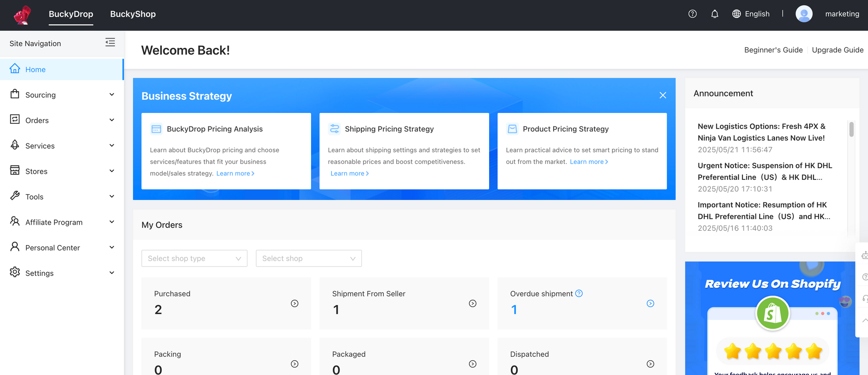Open Overdue shipment blue arrow icon
This screenshot has height=375, width=868.
click(x=650, y=303)
